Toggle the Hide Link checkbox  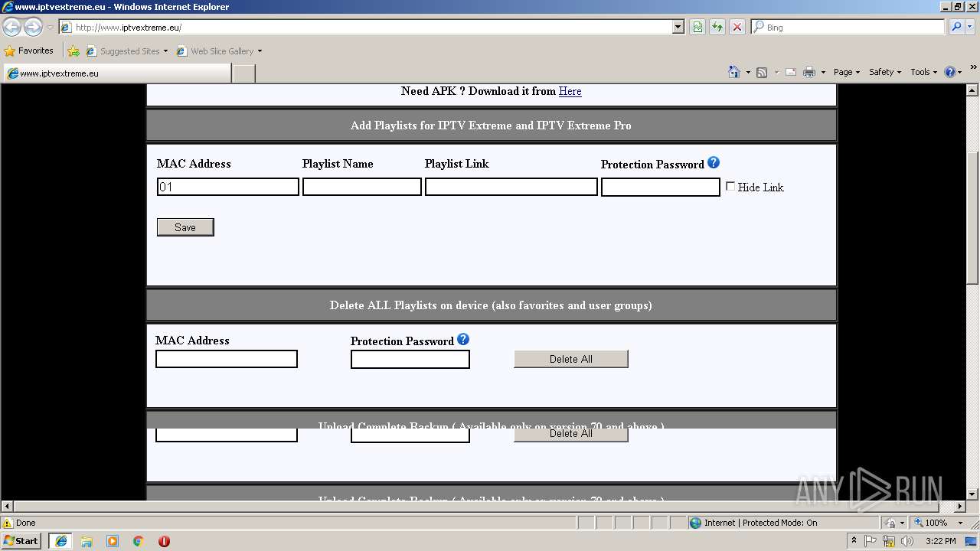coord(730,186)
